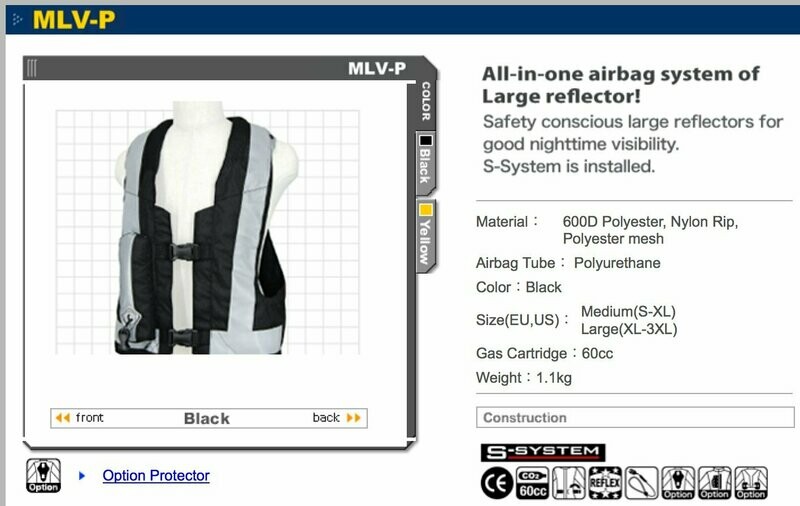Show the front view of vest
Viewport: 800px width, 506px height.
(x=80, y=418)
